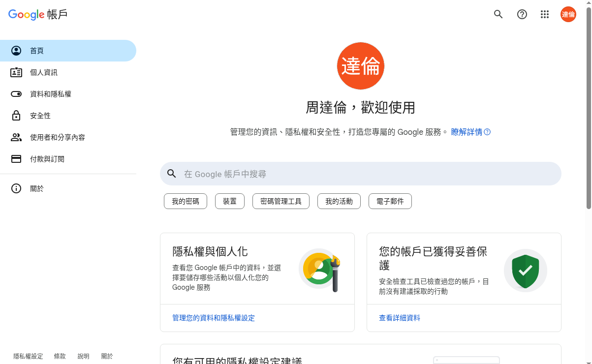Click the 裝置 quick chip

click(x=230, y=201)
